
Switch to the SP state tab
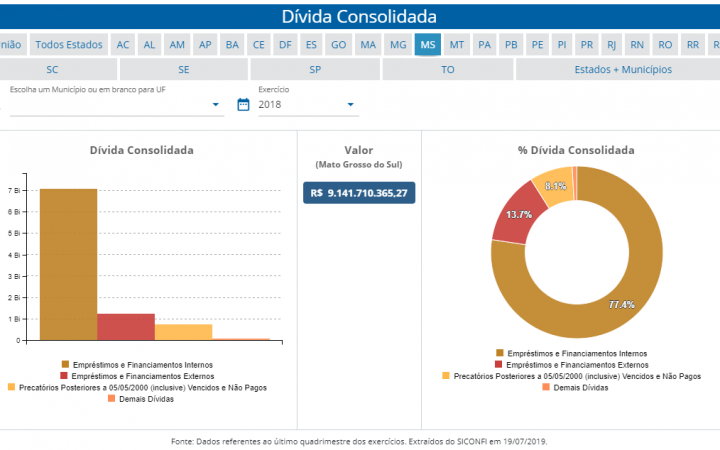(x=315, y=70)
